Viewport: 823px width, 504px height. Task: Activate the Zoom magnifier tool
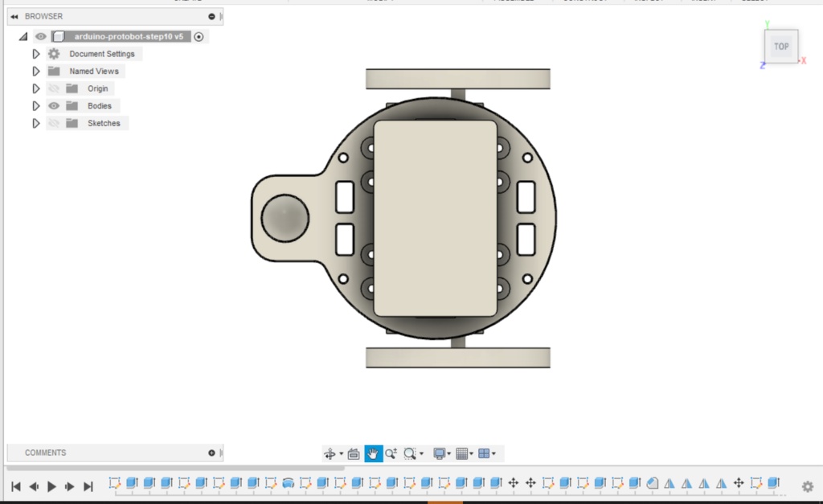[x=391, y=453]
